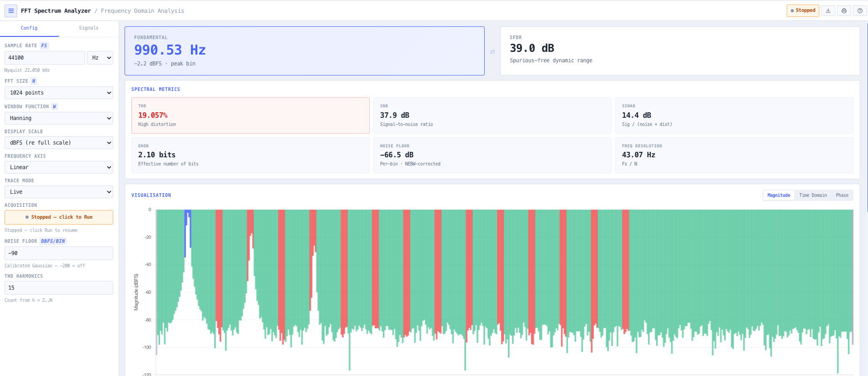
Task: Click the ENOB 2.10 bits metric card
Action: point(251,155)
